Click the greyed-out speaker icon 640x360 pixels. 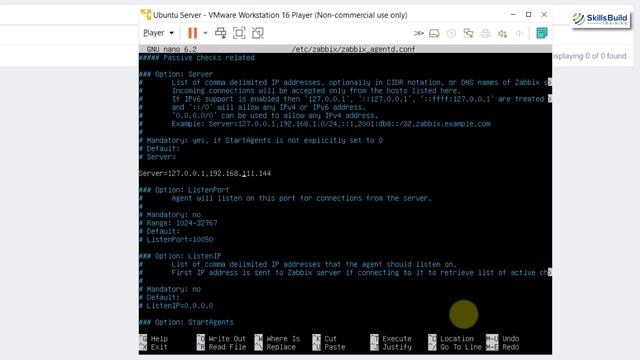point(519,33)
